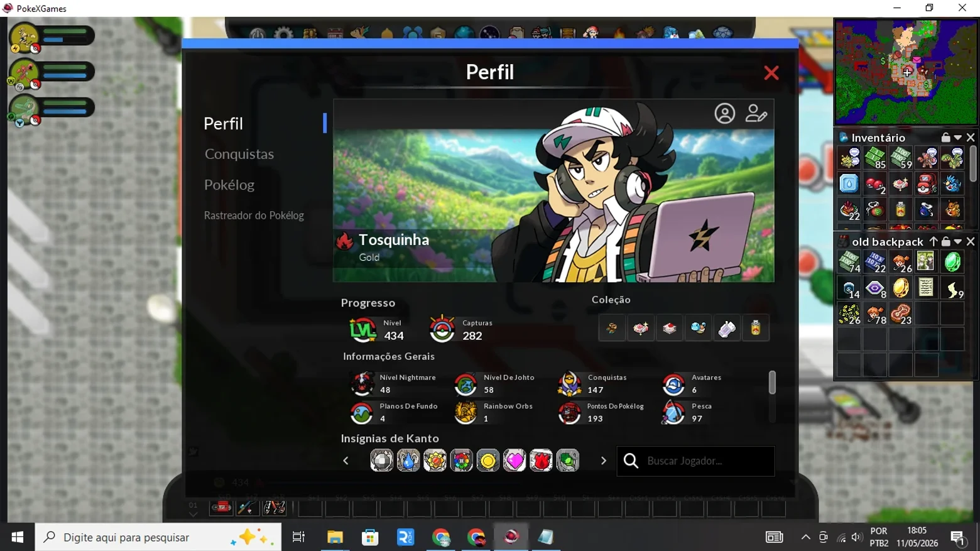
Task: Click the Inventário scrollbar
Action: [x=973, y=163]
